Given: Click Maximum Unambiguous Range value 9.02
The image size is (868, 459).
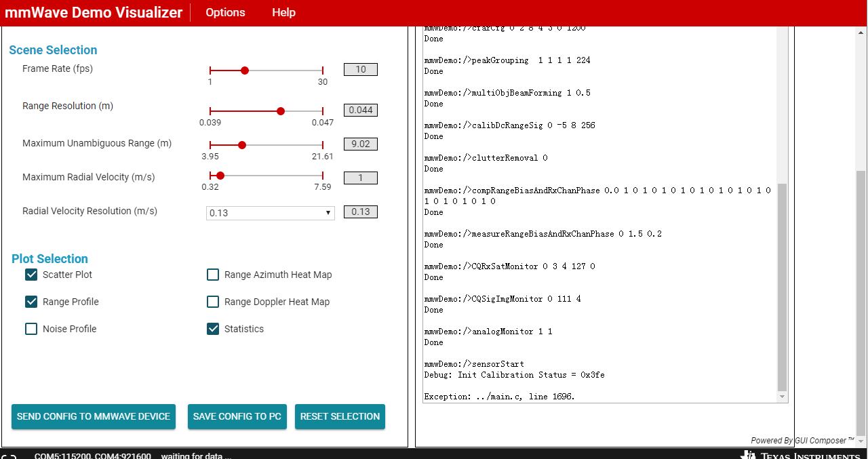Looking at the screenshot, I should [361, 144].
